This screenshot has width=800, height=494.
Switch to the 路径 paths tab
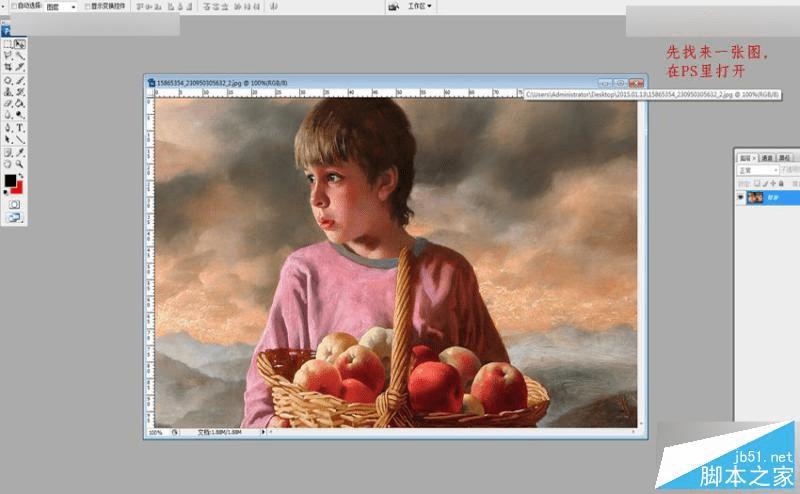click(x=784, y=158)
